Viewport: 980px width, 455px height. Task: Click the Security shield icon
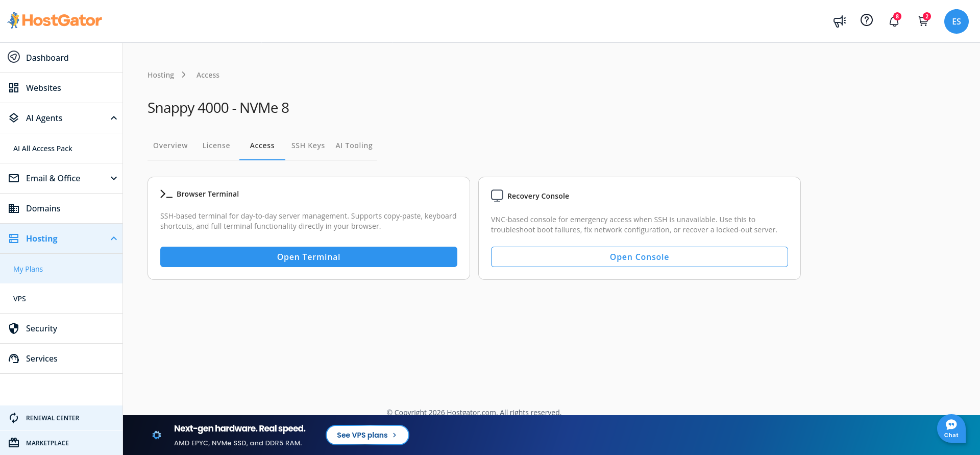pos(14,328)
